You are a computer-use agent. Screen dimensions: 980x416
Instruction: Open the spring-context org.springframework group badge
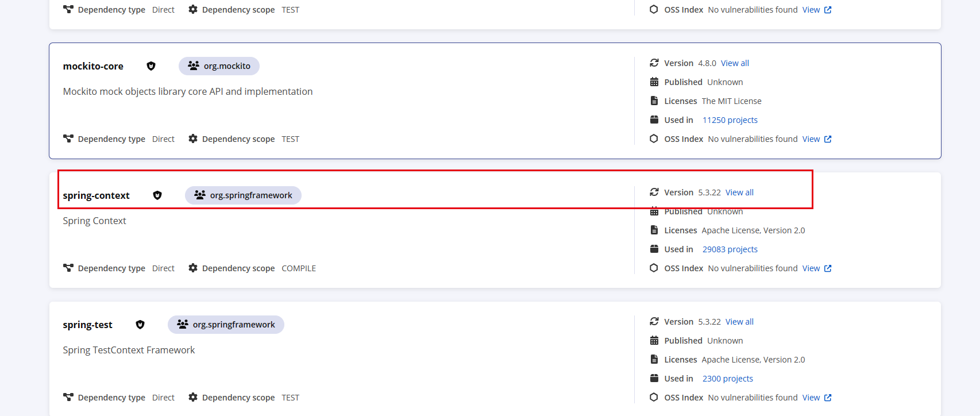pyautogui.click(x=243, y=195)
